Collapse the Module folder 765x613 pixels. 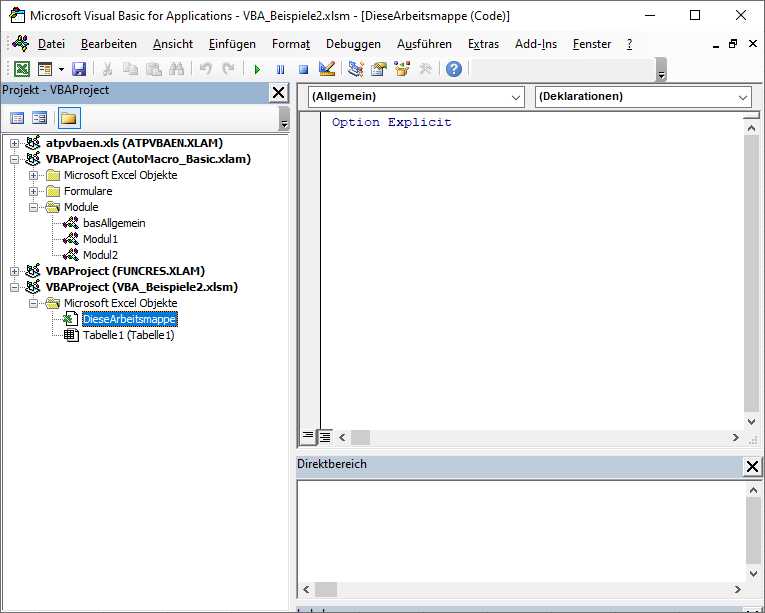tap(33, 207)
